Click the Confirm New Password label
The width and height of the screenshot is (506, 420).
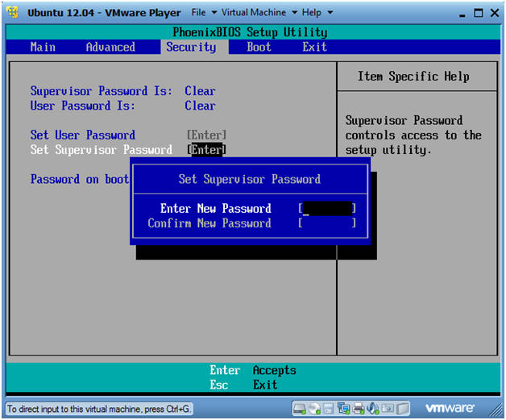pos(209,223)
